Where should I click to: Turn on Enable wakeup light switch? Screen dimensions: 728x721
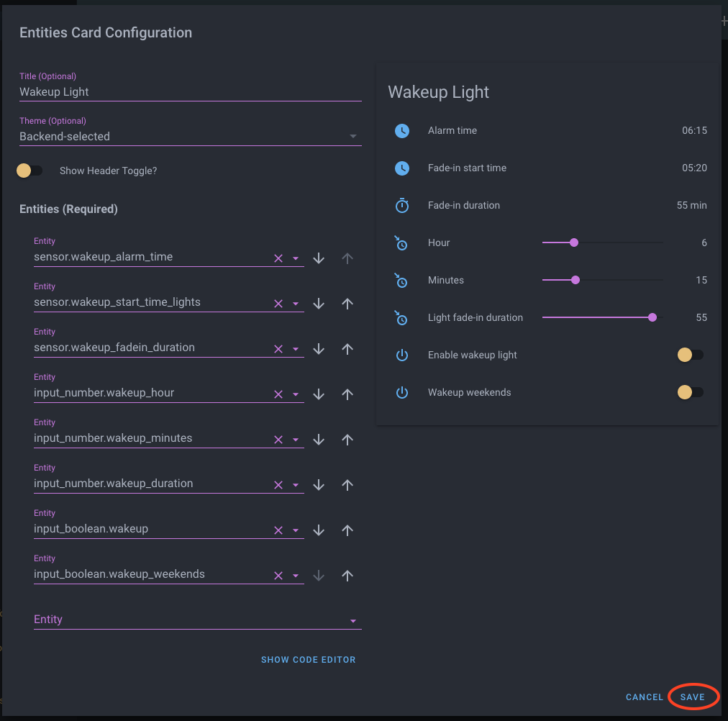(691, 355)
